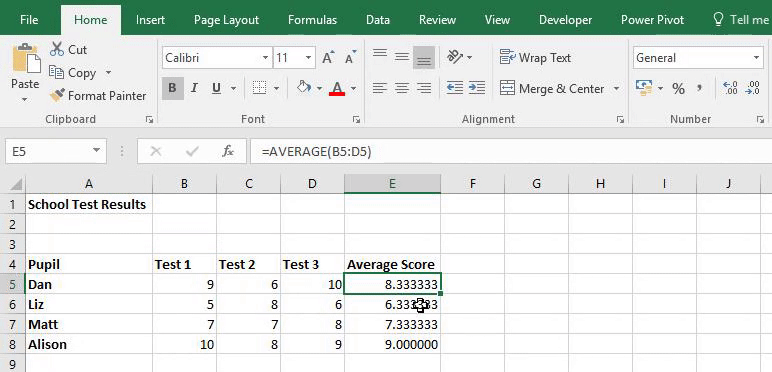
Task: Open the borders dropdown arrow
Action: 276,89
